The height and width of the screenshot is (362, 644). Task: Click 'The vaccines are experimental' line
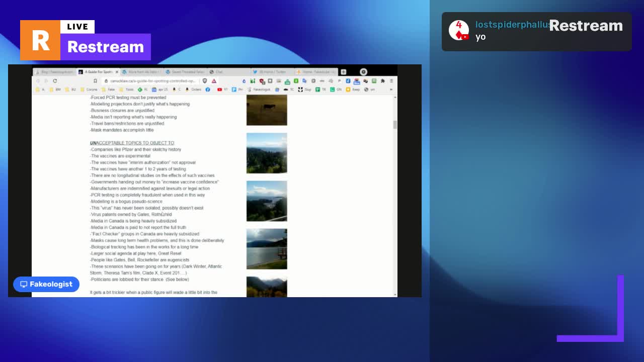pos(120,156)
